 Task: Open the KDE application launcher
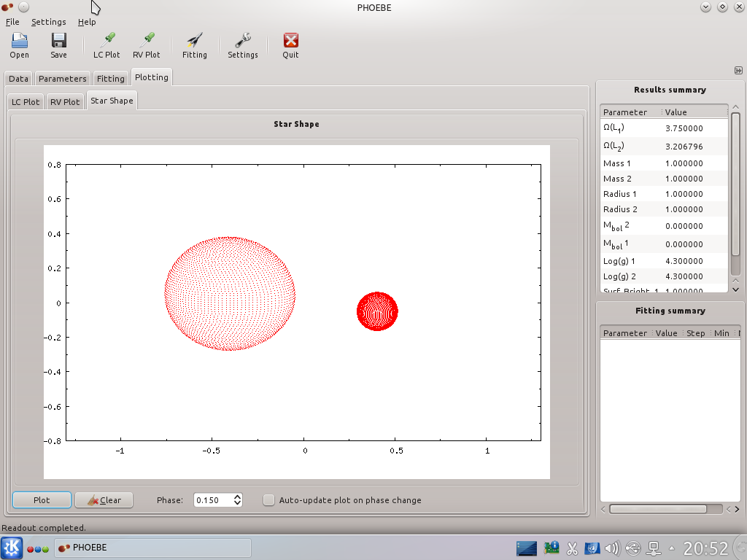coord(12,548)
